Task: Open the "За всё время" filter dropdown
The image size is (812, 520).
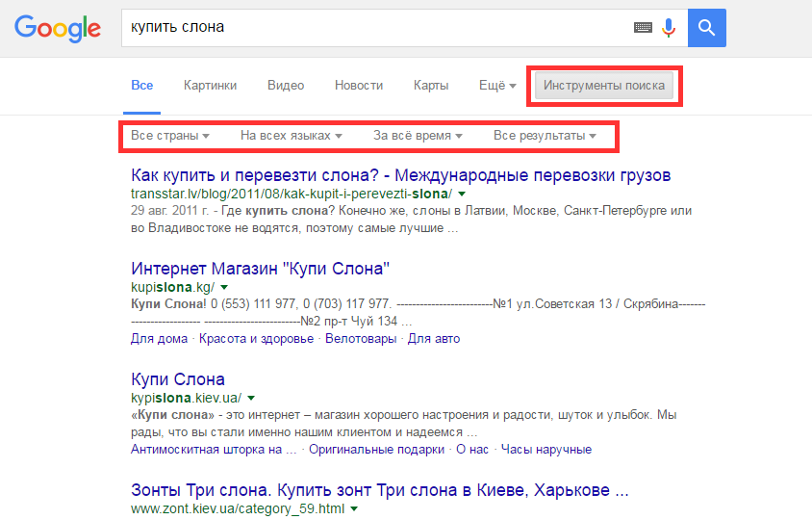Action: pos(418,136)
